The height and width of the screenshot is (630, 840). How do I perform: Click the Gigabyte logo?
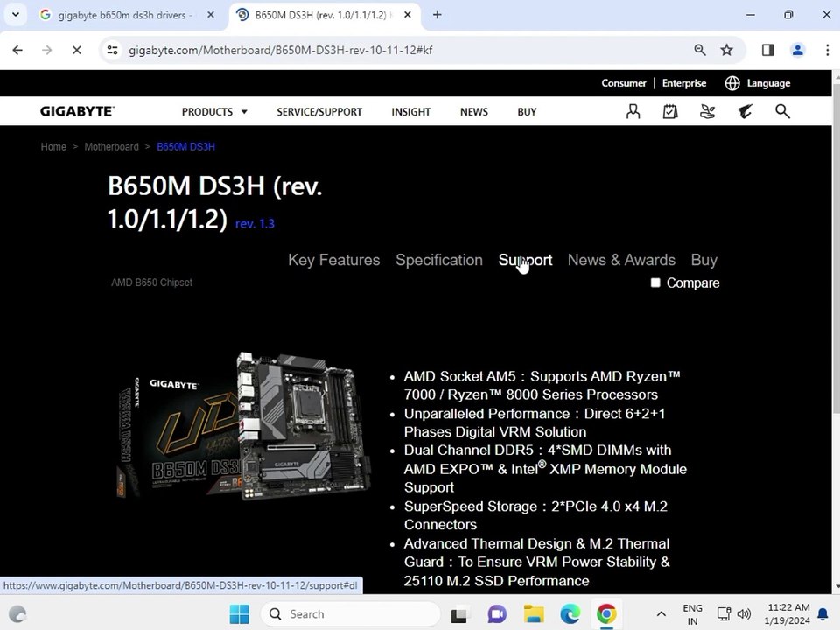pyautogui.click(x=77, y=111)
